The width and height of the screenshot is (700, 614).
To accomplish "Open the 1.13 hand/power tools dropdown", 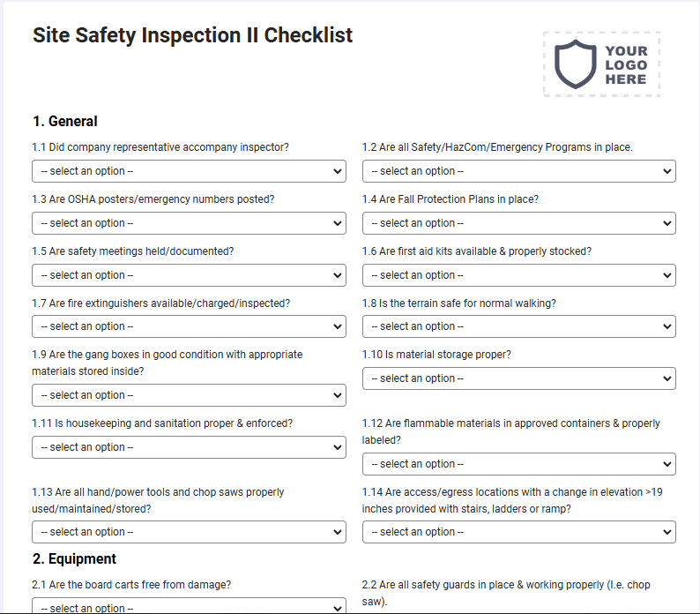I will (x=189, y=532).
